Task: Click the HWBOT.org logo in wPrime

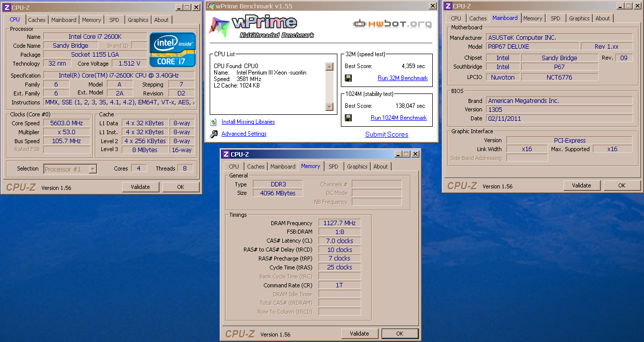Action: 392,23
